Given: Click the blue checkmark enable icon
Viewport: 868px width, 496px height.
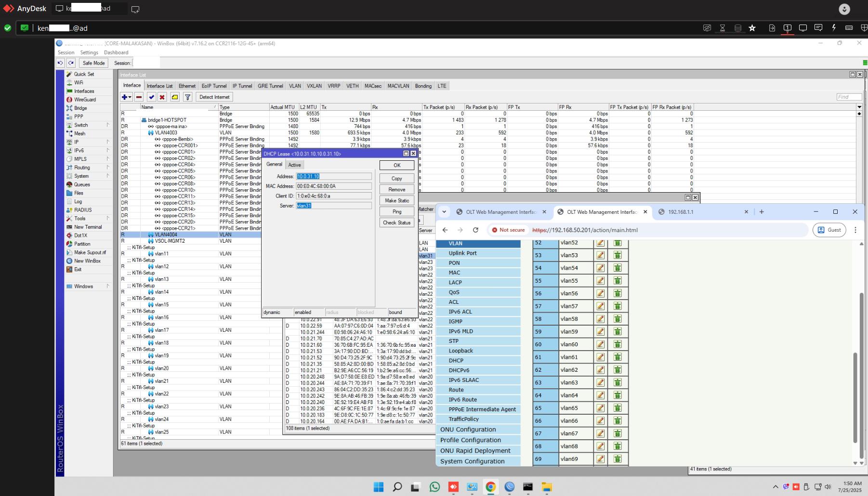Looking at the screenshot, I should 152,97.
